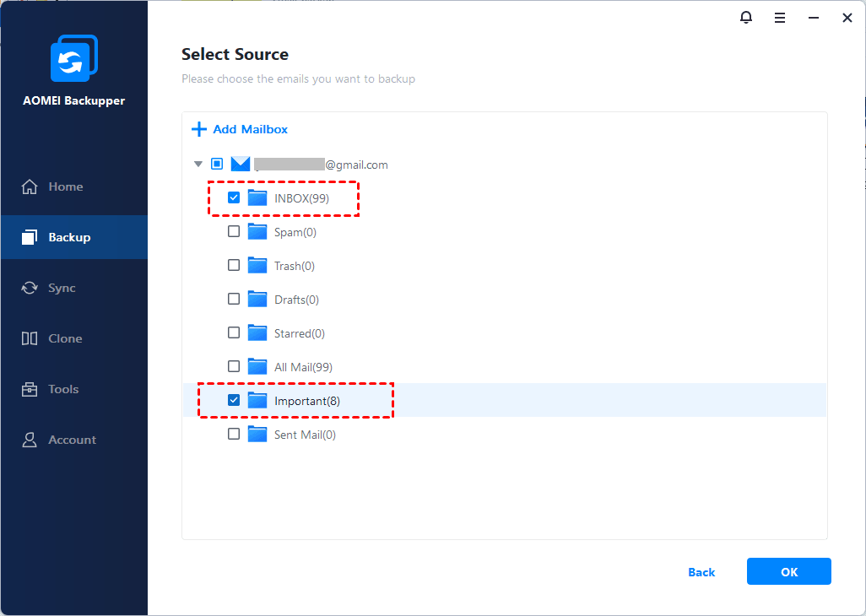Go Back to previous step
The width and height of the screenshot is (866, 616).
[x=701, y=572]
